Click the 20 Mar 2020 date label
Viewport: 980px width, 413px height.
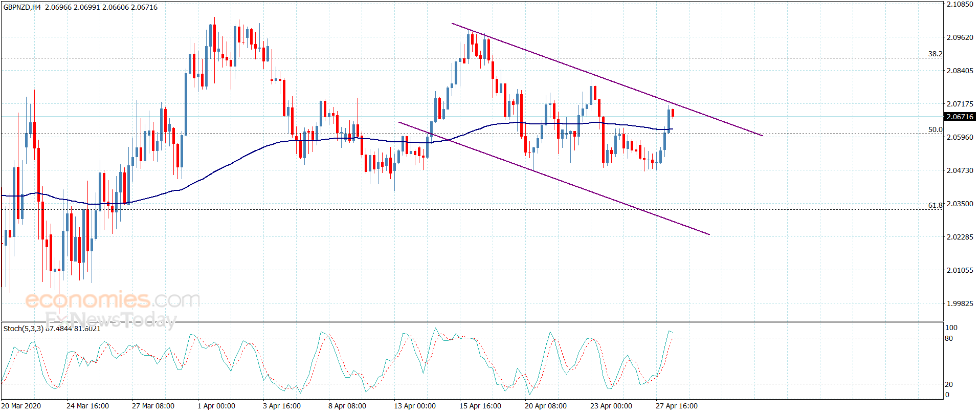click(x=21, y=406)
